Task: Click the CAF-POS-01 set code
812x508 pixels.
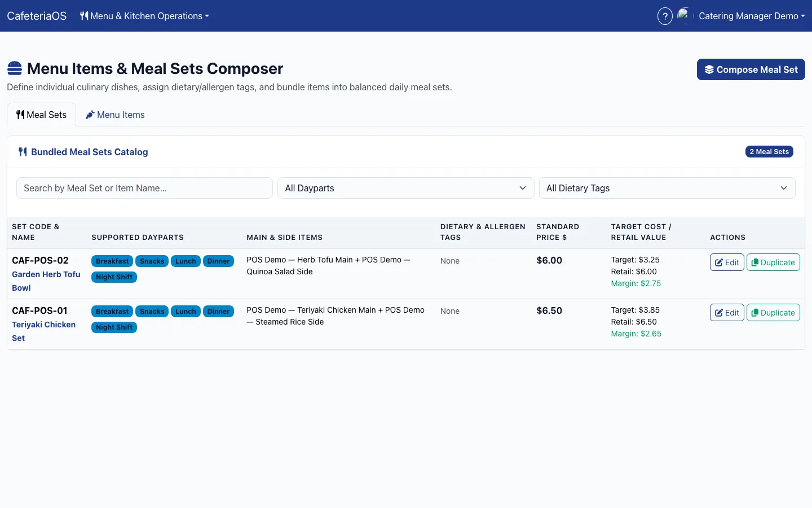Action: click(x=39, y=310)
